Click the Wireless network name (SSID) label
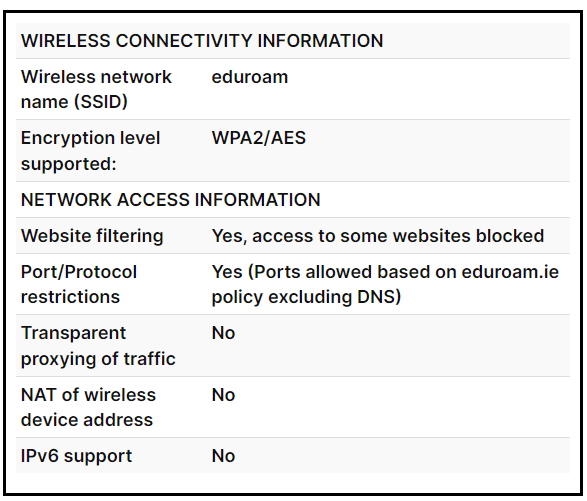Image resolution: width=587 pixels, height=501 pixels. pos(96,89)
